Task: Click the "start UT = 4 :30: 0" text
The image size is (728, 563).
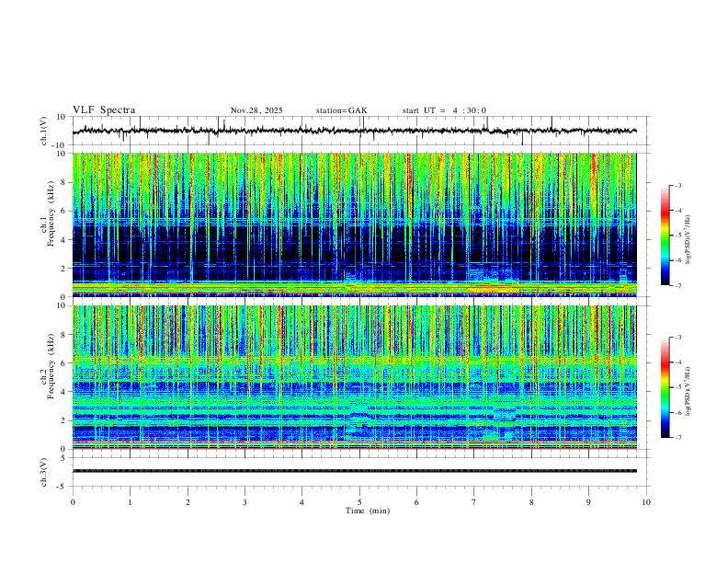Action: 444,110
